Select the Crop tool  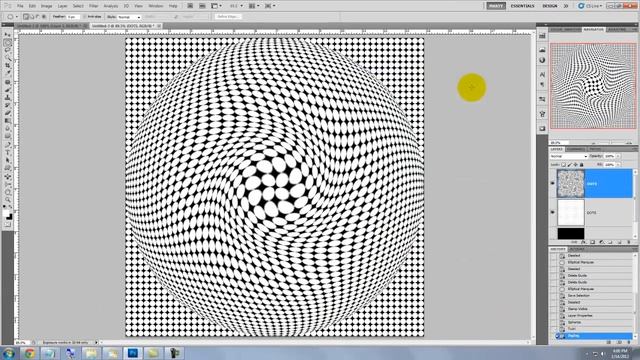click(8, 65)
